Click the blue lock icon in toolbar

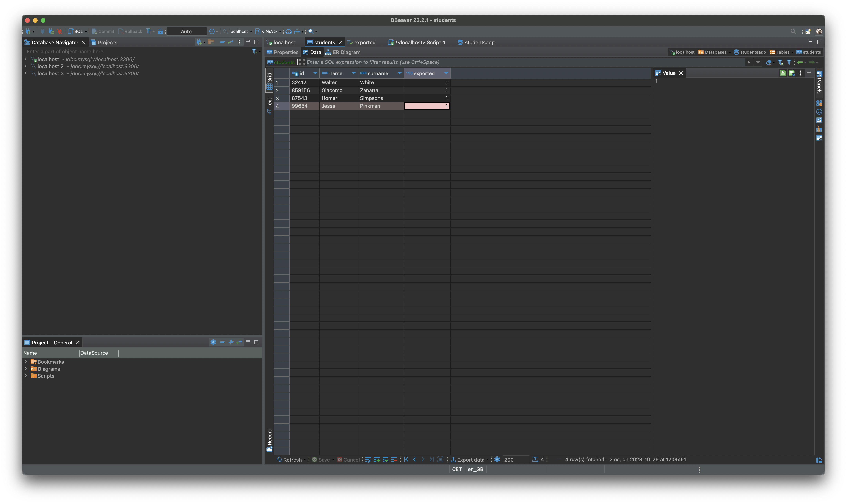point(160,31)
